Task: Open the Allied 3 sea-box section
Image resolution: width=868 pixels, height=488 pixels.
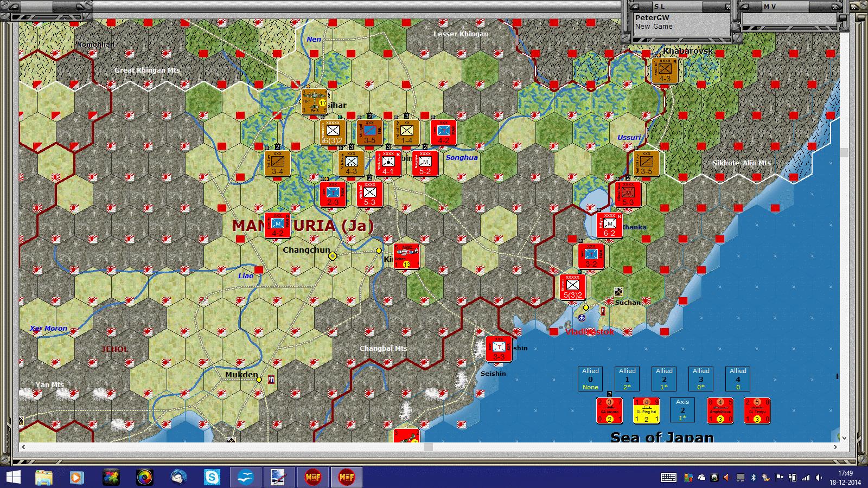Action: [x=701, y=379]
